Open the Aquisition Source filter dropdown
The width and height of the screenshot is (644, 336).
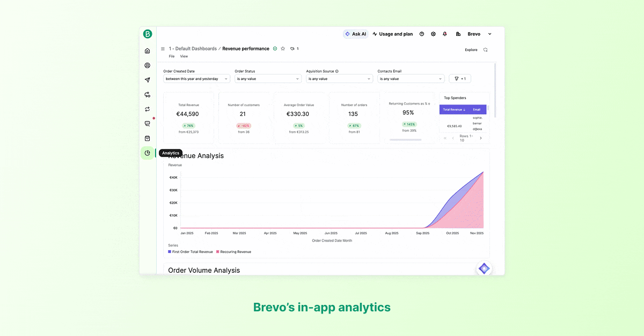tap(340, 79)
